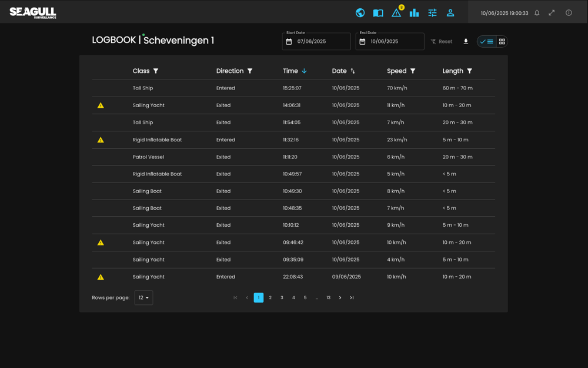Click the Start Date field 07/06/2025
This screenshot has width=588, height=368.
(x=316, y=41)
